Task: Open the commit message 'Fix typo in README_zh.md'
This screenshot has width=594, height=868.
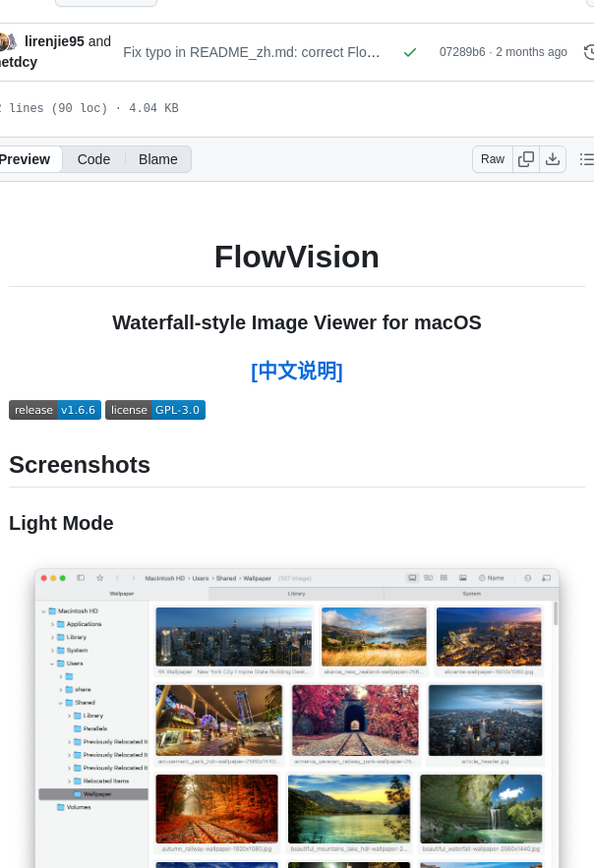Action: (x=252, y=52)
